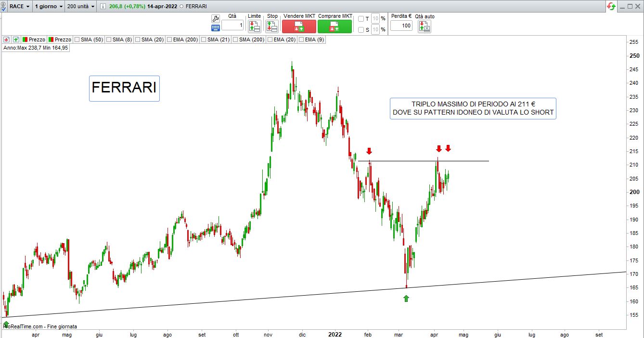The height and width of the screenshot is (338, 644).
Task: Click the red down-arrow icon left of Prezzo
Action: click(x=7, y=39)
